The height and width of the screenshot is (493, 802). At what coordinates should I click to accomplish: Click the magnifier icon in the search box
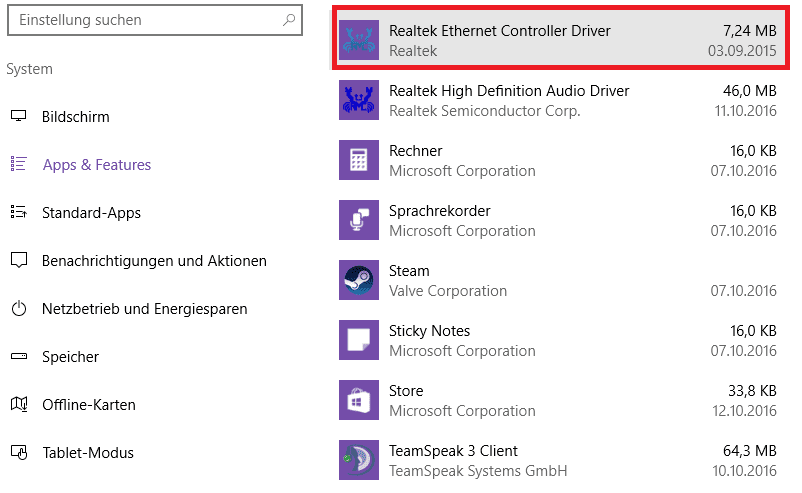[x=289, y=20]
